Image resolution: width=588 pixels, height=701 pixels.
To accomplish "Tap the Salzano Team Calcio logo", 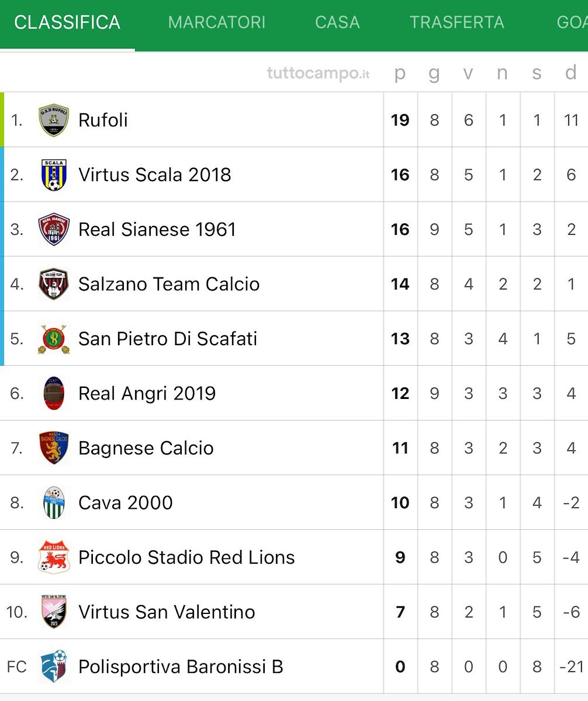I will tap(54, 284).
